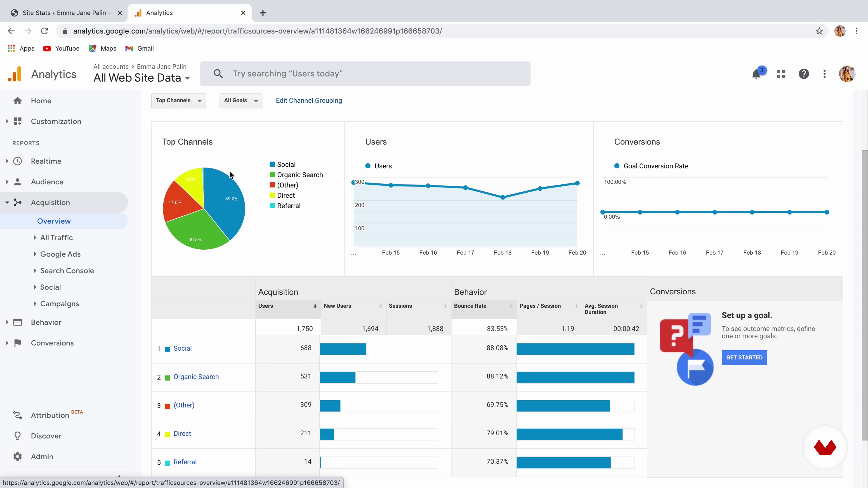868x488 pixels.
Task: Open the notifications bell
Action: point(756,74)
